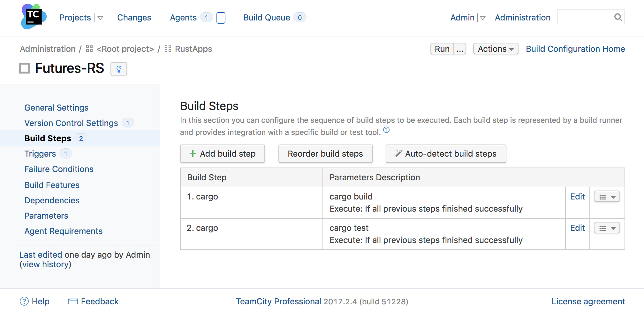Open Admin user dropdown arrow
Screen dimensions: 644x328
coord(483,18)
